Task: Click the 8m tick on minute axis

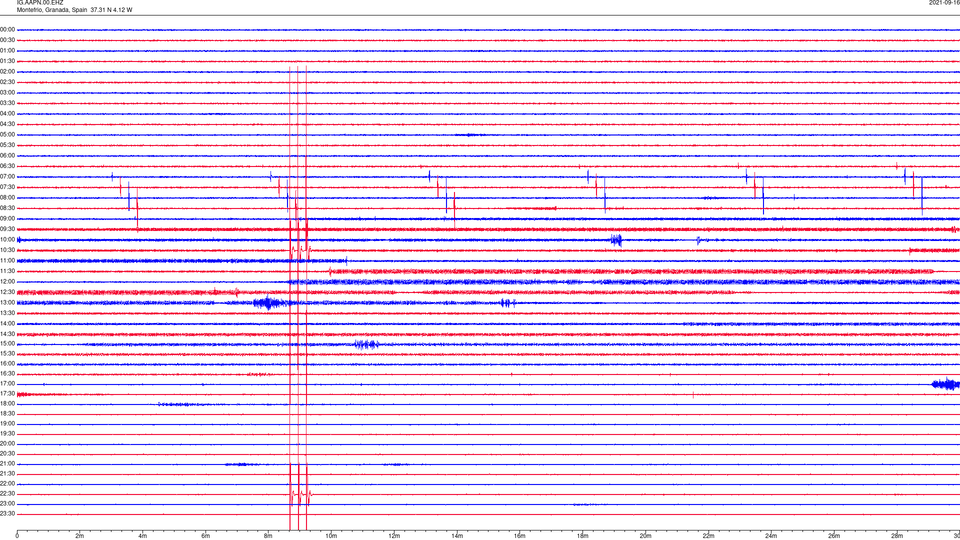Action: (268, 536)
